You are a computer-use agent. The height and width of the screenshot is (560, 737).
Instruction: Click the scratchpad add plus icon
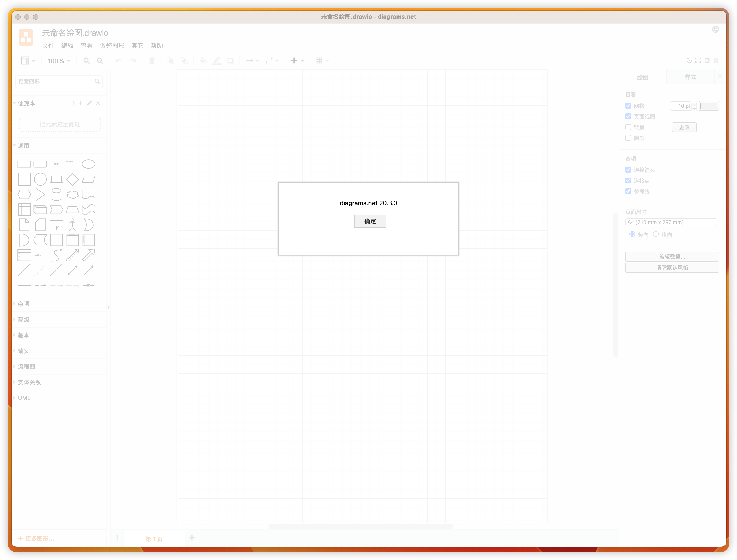click(80, 103)
